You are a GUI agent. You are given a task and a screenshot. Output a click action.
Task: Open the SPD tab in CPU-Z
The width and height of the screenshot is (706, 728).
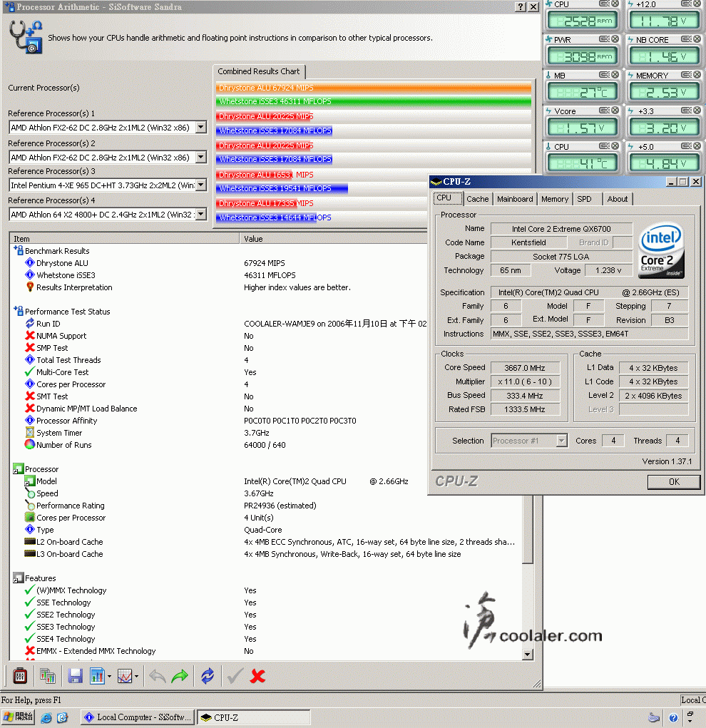point(584,199)
